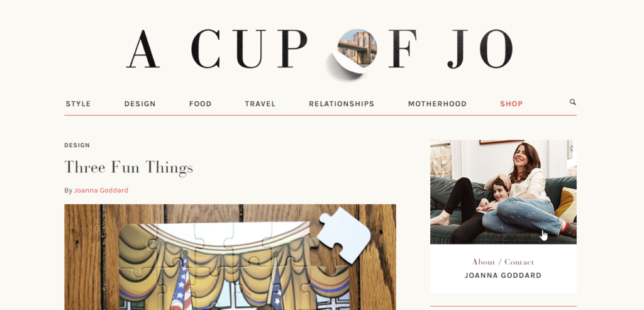Open the 'Three Fun Things' post title
The image size is (644, 310).
128,167
